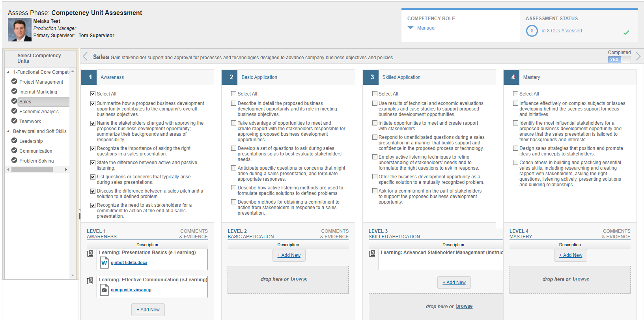Uncheck 'Summarize how a proposed business development' item
The height and width of the screenshot is (320, 644).
point(93,103)
